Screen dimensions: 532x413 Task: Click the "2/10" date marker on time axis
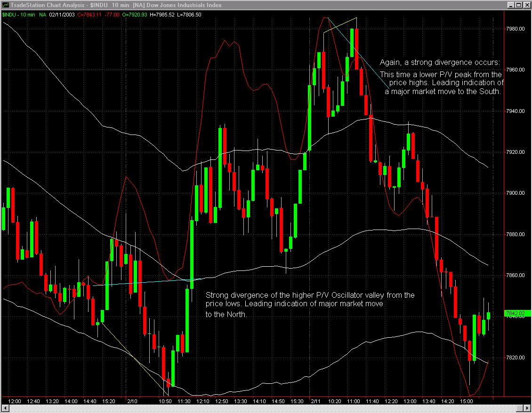(132, 401)
